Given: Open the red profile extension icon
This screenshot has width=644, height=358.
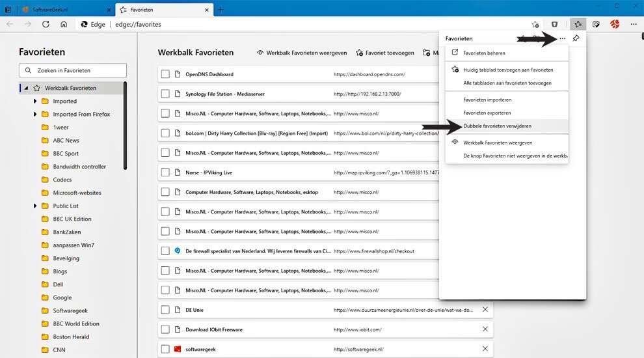Looking at the screenshot, I should coord(615,24).
